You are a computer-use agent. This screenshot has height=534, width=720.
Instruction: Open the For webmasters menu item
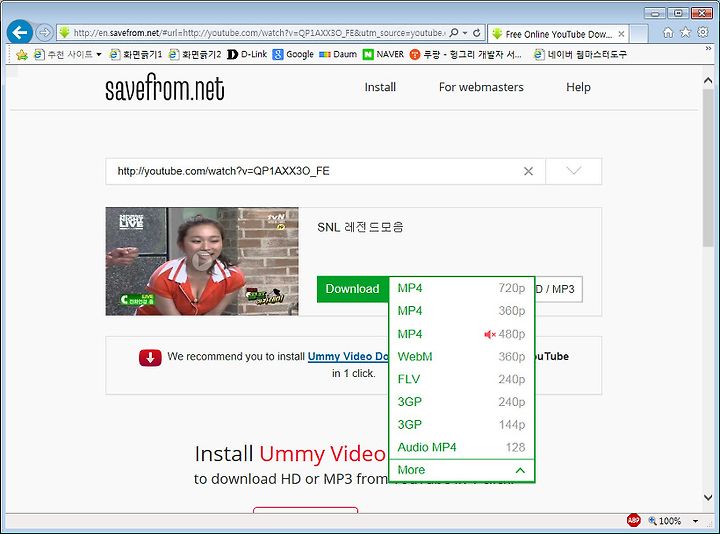click(481, 87)
